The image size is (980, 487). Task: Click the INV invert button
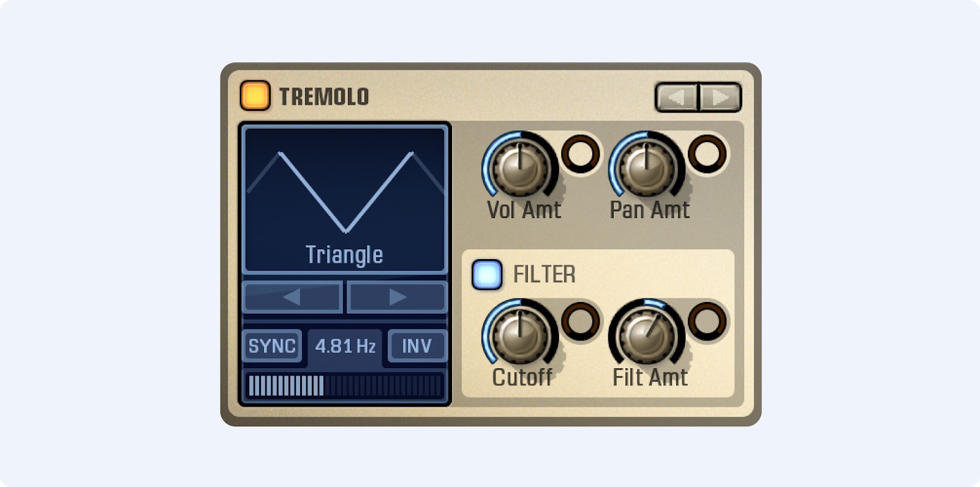pos(417,346)
